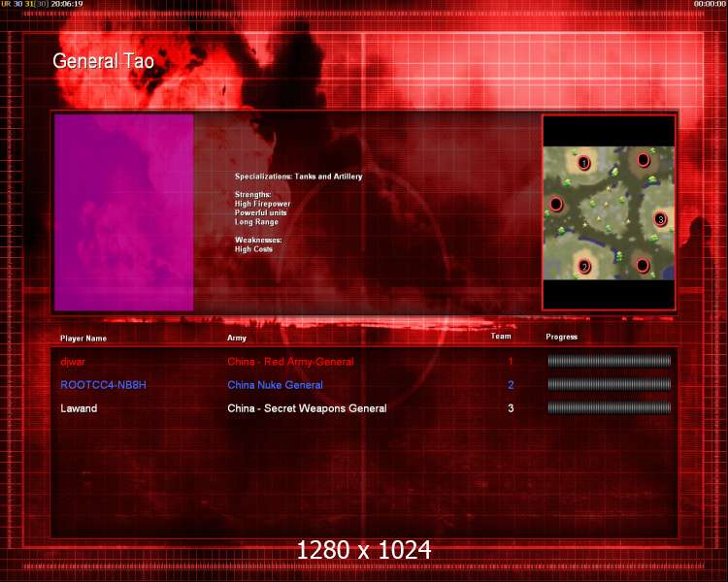The image size is (728, 582).
Task: Click the 00:00:00 timer readout
Action: click(x=711, y=4)
